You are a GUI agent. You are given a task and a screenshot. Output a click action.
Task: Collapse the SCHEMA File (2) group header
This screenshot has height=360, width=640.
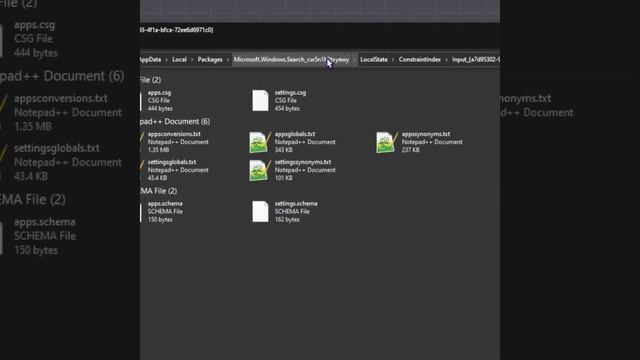pos(159,191)
